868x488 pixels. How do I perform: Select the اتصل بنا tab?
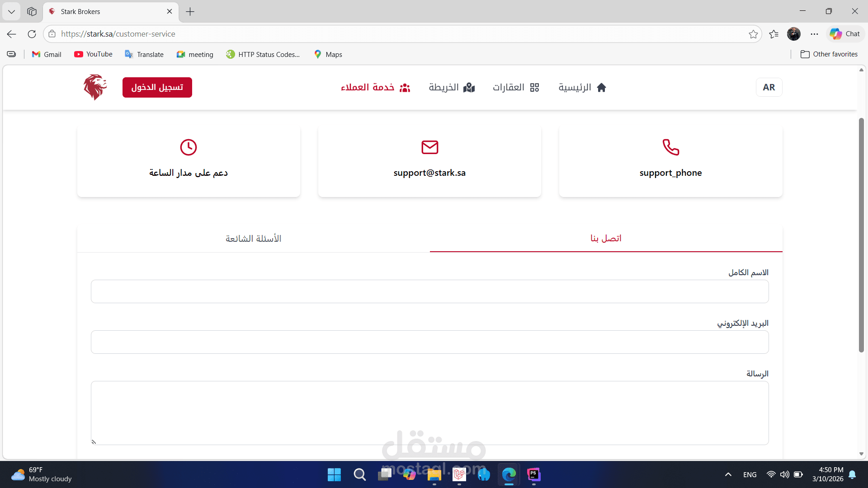606,239
